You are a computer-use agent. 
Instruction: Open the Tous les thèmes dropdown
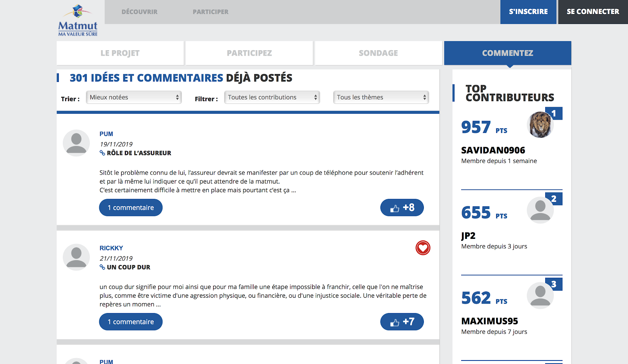(x=381, y=97)
